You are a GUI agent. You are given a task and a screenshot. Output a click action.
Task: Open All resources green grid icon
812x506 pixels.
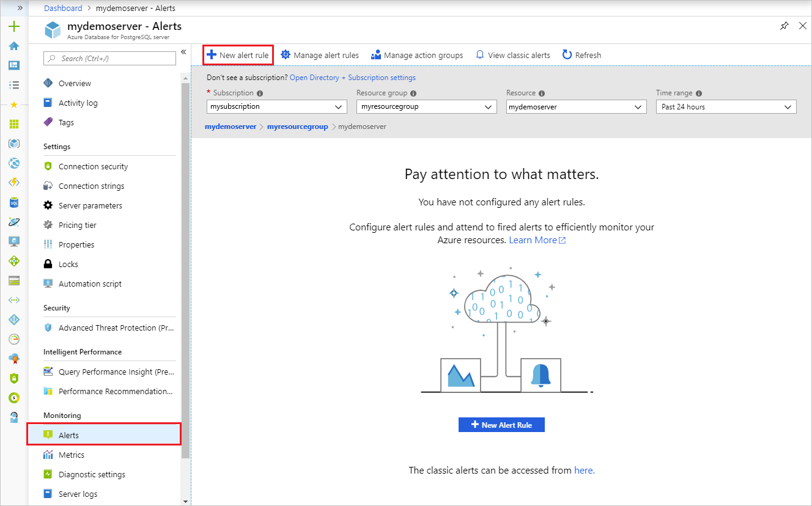14,124
